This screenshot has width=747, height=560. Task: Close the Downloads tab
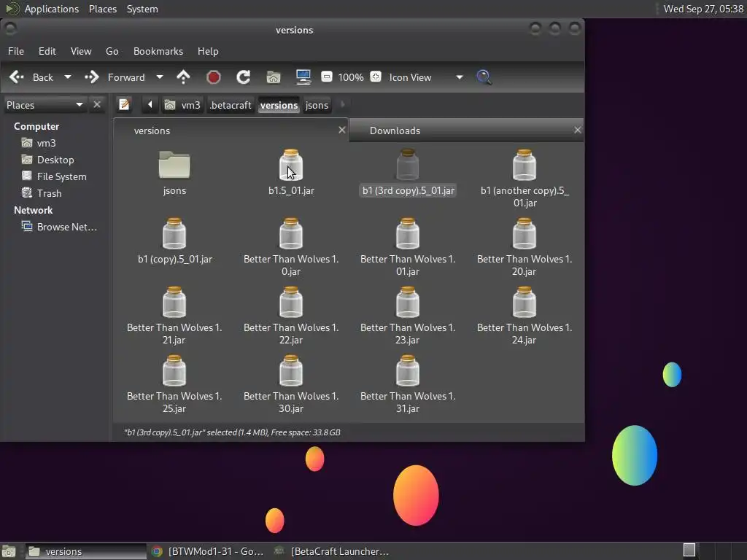[x=578, y=130]
